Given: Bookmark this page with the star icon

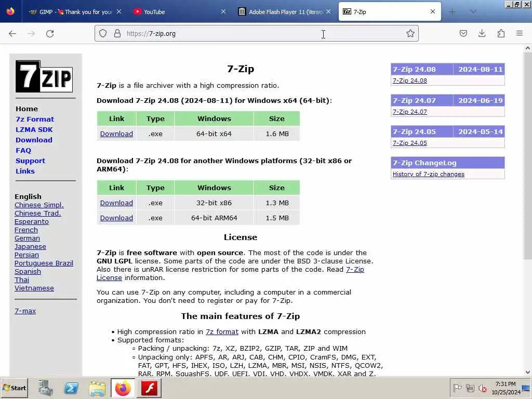Looking at the screenshot, I should (410, 33).
